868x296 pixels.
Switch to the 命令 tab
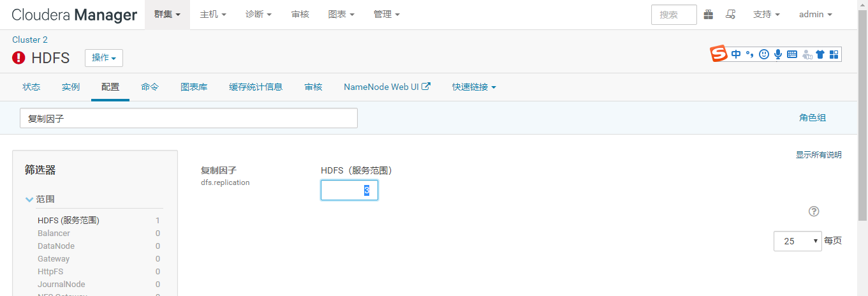[x=150, y=87]
